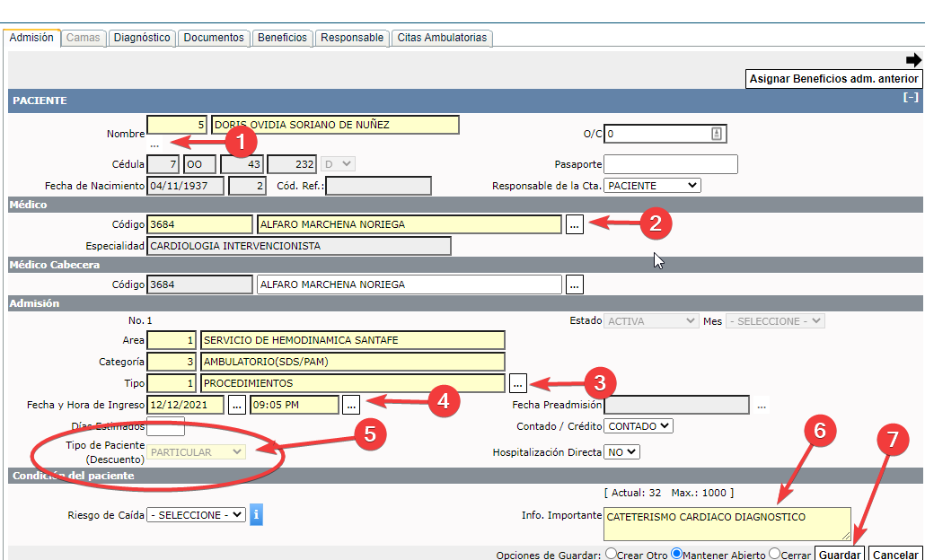The width and height of the screenshot is (925, 560).
Task: Open Fecha Preadmisión ellipsis picker
Action: click(762, 407)
